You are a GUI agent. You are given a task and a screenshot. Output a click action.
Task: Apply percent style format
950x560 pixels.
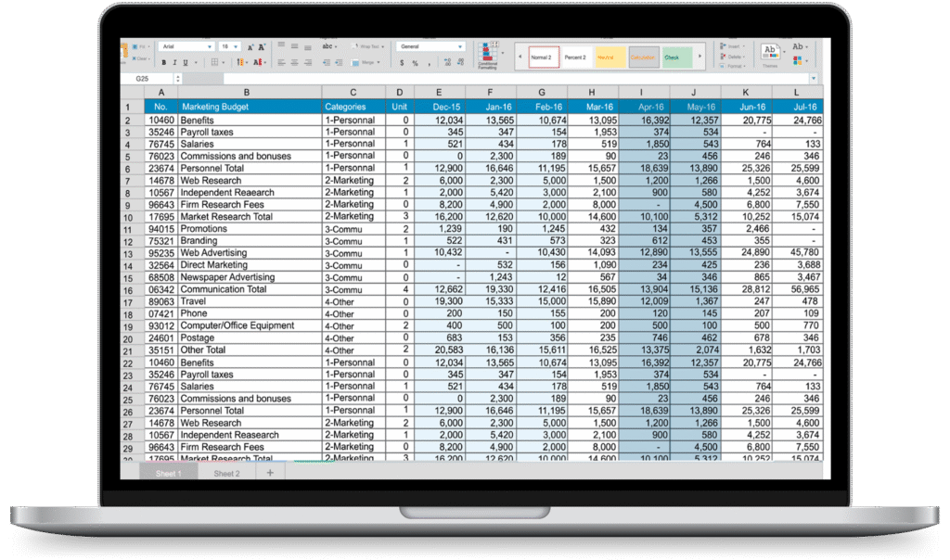[415, 63]
